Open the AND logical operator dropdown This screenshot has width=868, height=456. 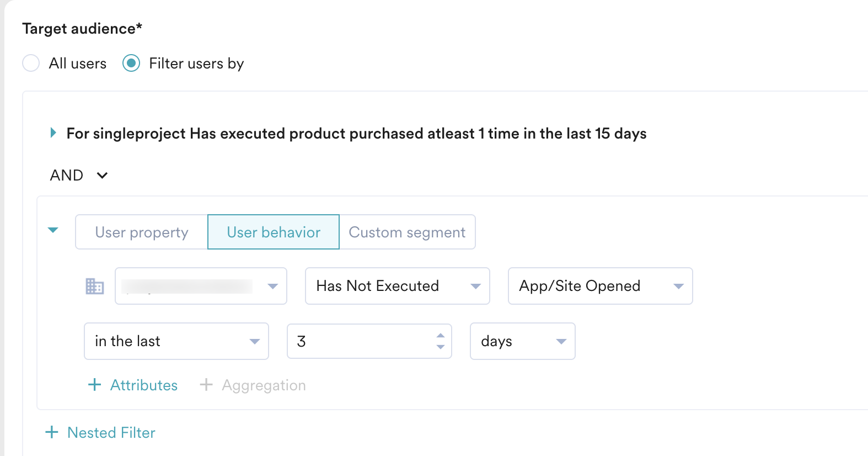point(79,175)
